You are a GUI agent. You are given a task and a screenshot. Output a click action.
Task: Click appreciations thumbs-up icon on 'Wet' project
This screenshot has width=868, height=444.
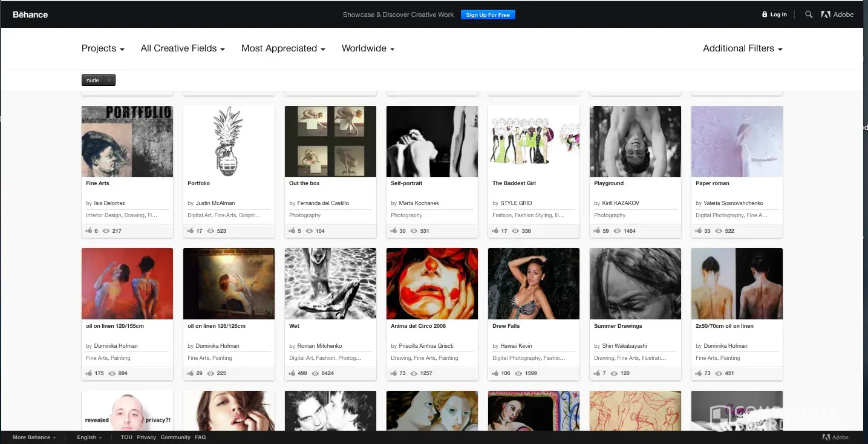coord(292,373)
